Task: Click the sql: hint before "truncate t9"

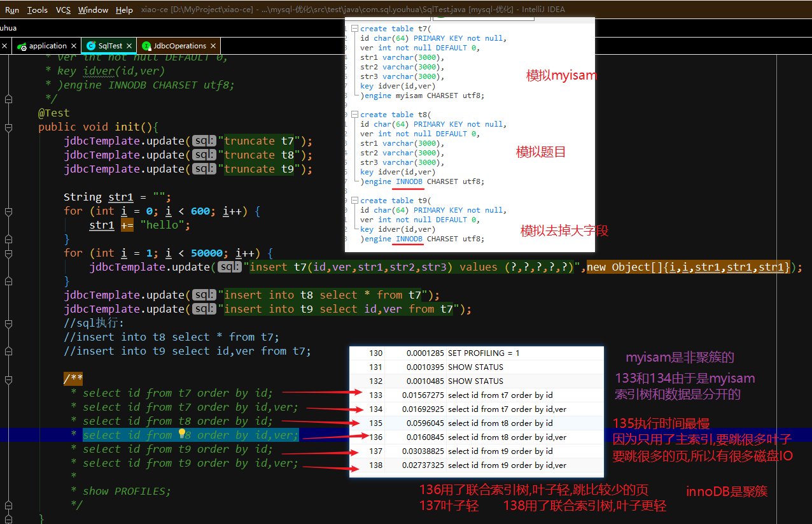Action: (204, 169)
